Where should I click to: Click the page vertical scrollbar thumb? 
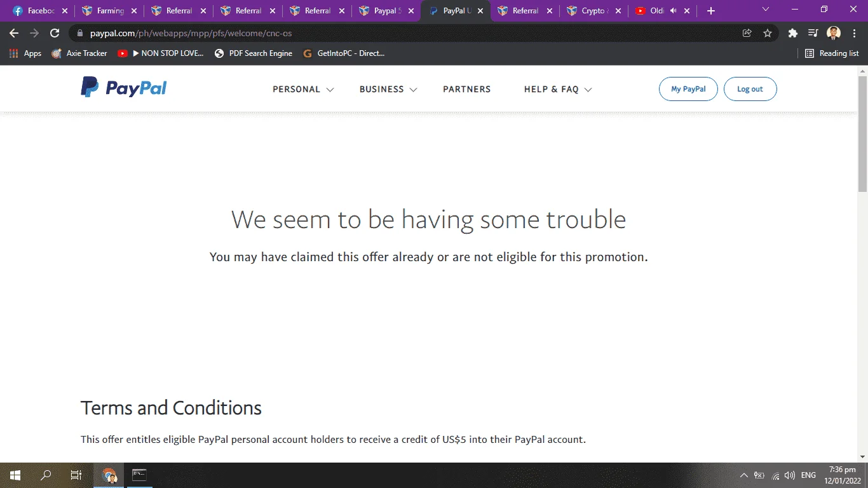tap(862, 133)
